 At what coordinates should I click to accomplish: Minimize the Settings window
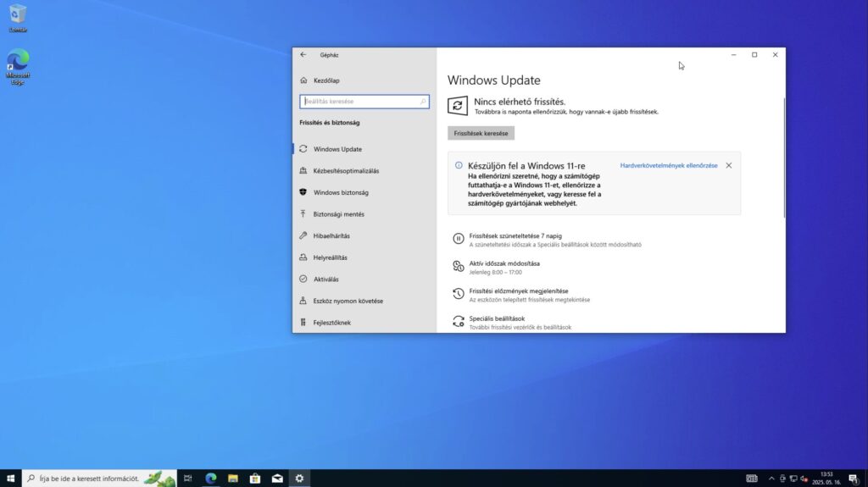(x=733, y=55)
